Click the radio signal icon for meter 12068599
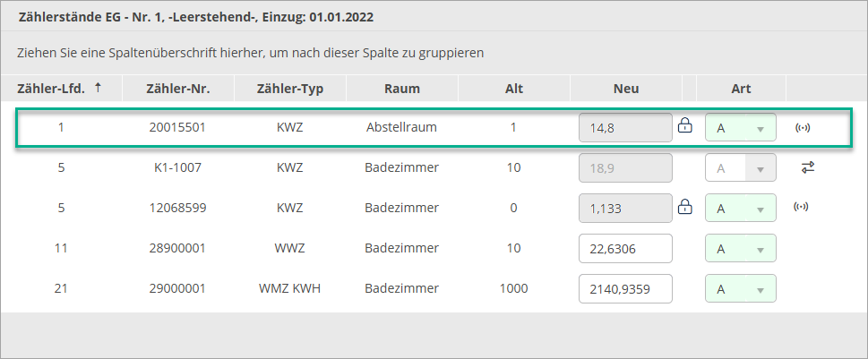 pyautogui.click(x=803, y=208)
